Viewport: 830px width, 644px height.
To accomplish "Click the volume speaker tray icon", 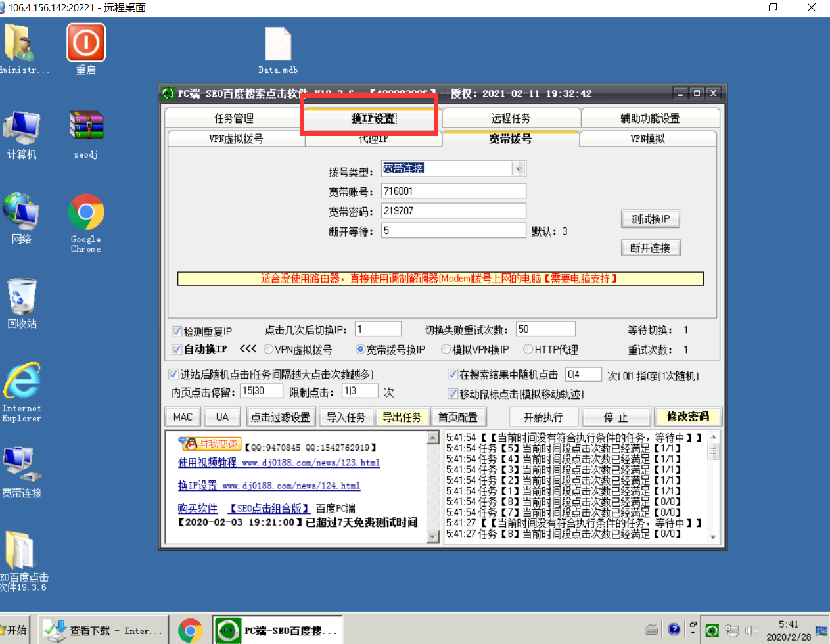I will pyautogui.click(x=751, y=630).
